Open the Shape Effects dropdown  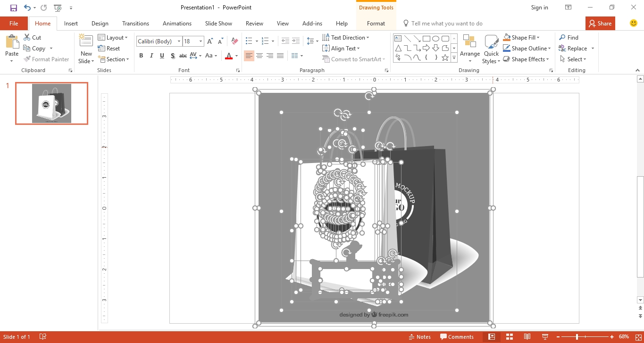point(526,59)
